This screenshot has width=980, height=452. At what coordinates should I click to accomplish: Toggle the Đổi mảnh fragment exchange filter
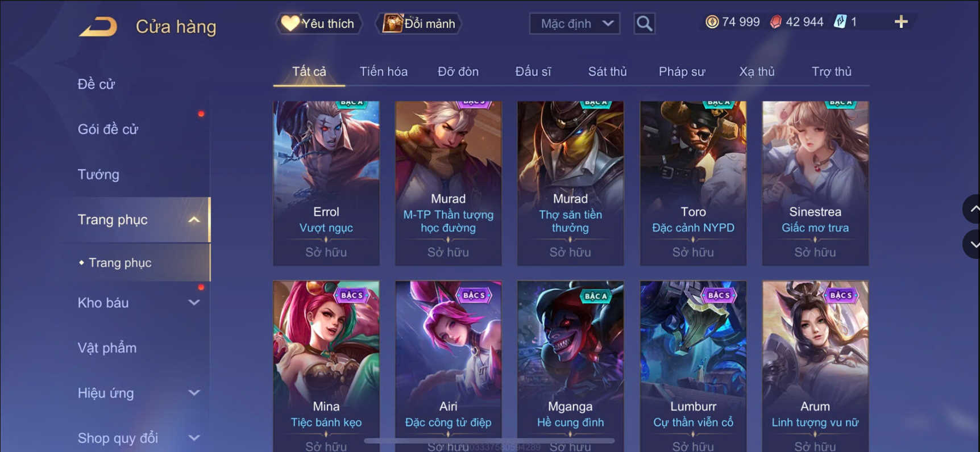[x=418, y=23]
